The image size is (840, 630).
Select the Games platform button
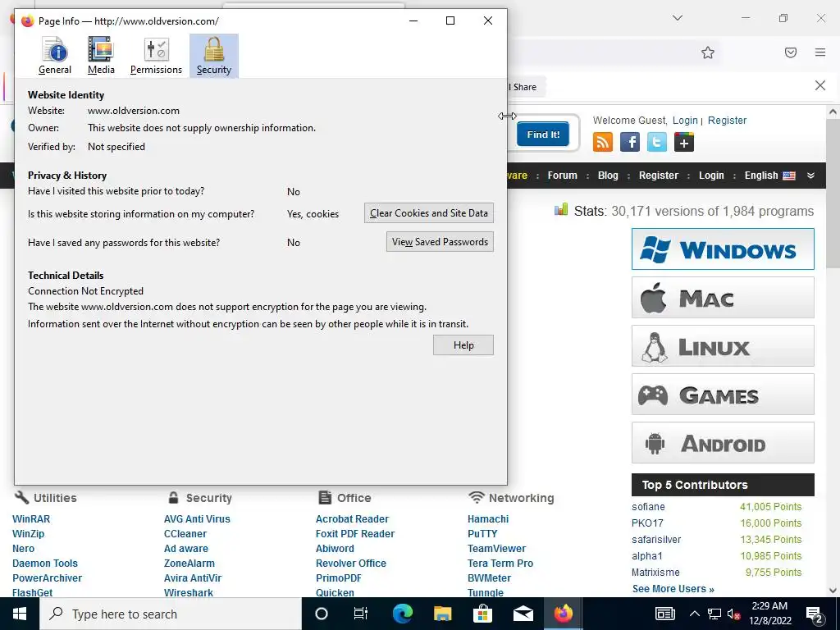[723, 395]
